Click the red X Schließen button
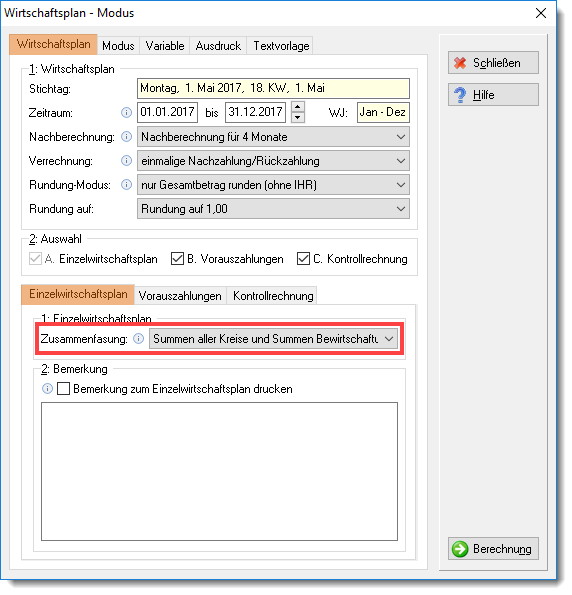This screenshot has height=595, width=572. pos(493,63)
